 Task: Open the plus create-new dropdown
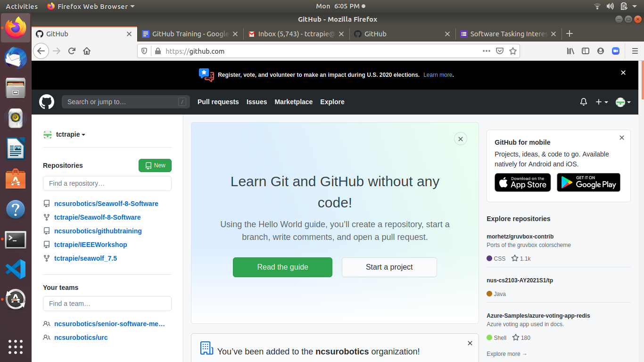pyautogui.click(x=602, y=102)
